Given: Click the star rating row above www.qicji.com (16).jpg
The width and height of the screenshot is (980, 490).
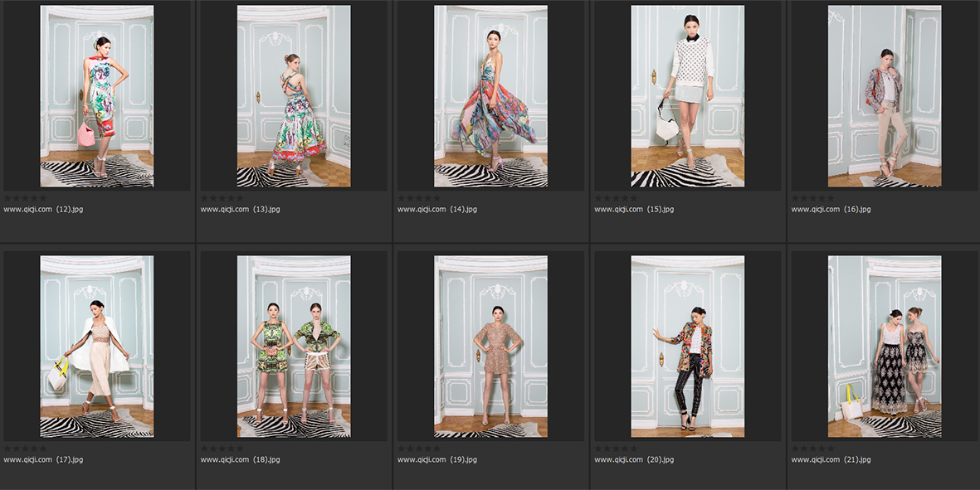Looking at the screenshot, I should 812,198.
